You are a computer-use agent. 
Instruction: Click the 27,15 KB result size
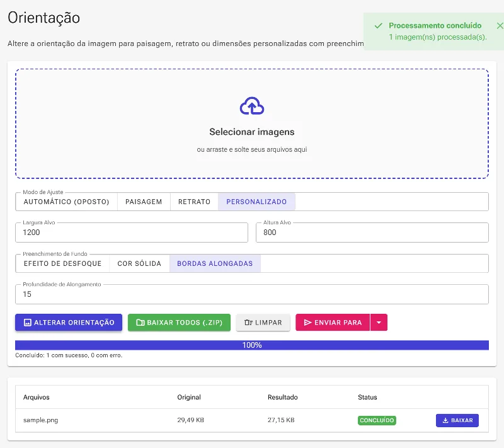coord(281,420)
